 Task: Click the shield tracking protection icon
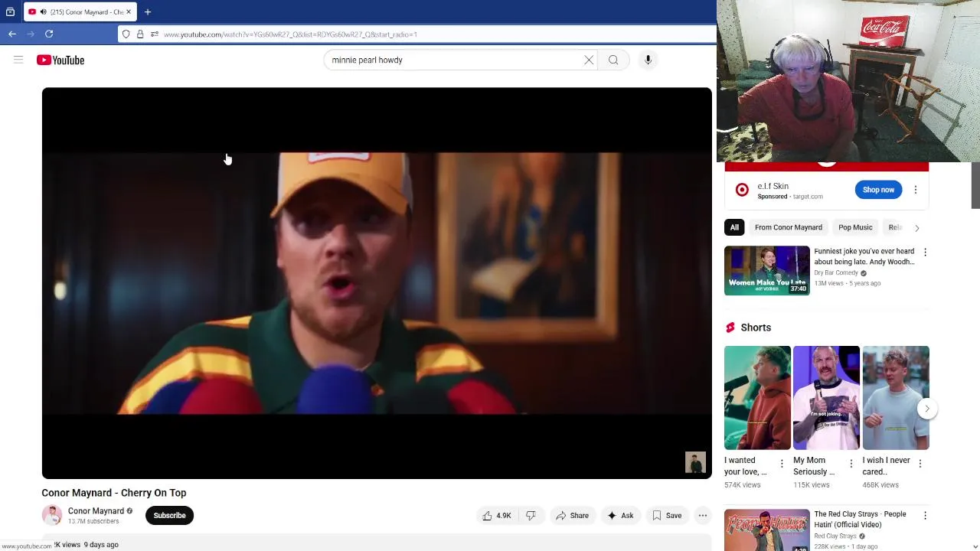126,34
